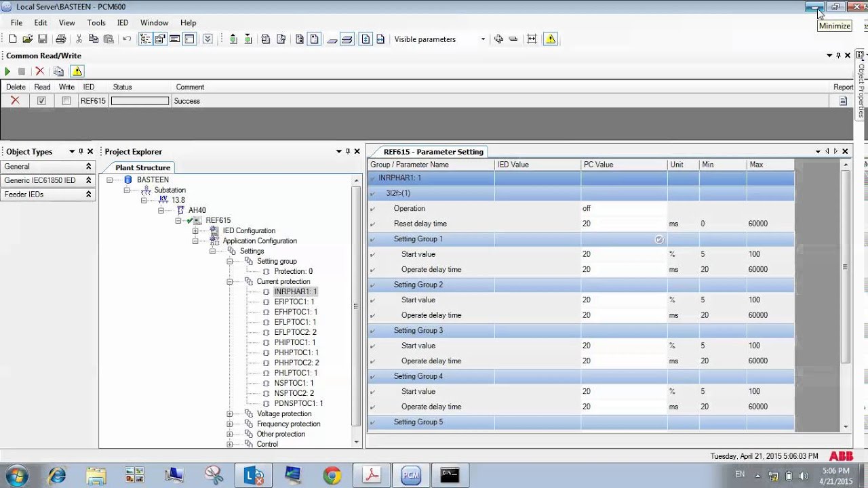868x488 pixels.
Task: Start Common Read/Write with green play icon
Action: (7, 71)
